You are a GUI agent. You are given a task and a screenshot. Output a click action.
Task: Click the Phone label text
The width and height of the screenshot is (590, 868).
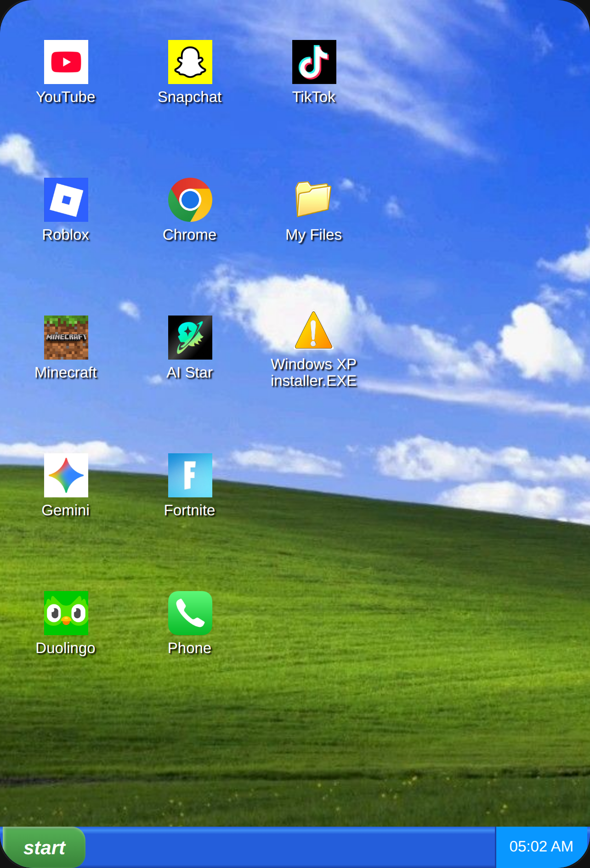(x=190, y=648)
